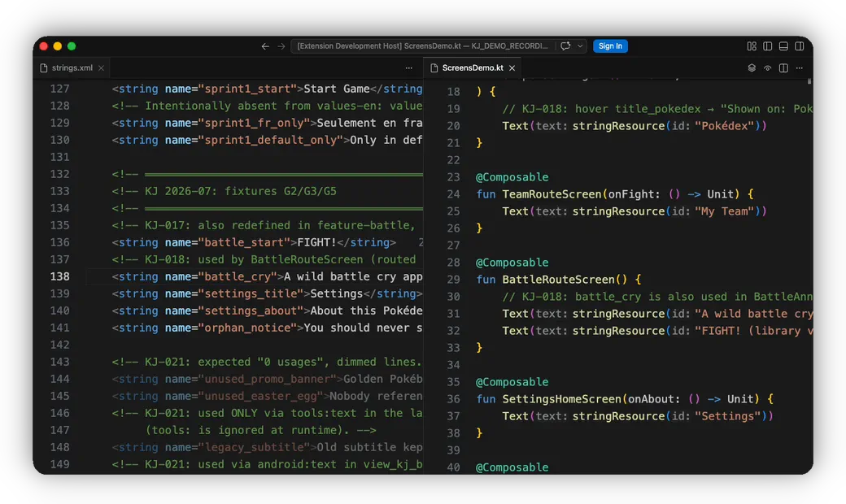Click the layers stack icon in editor toolbar
The image size is (846, 504).
tap(752, 68)
